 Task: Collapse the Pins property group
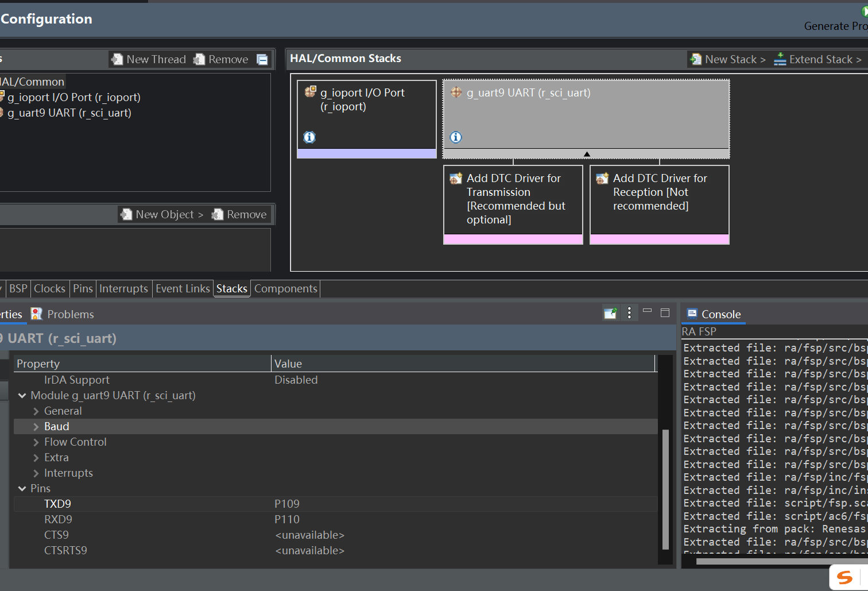point(22,488)
